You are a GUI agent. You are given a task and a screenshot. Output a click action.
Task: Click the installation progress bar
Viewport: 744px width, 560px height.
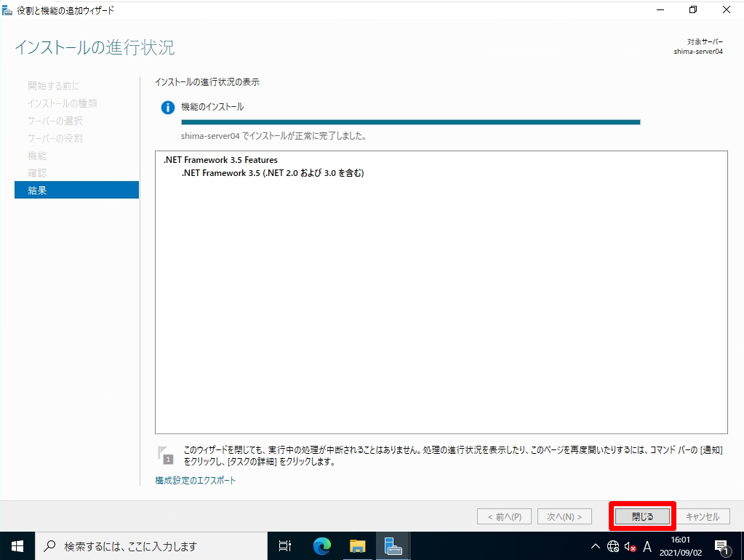coord(410,122)
